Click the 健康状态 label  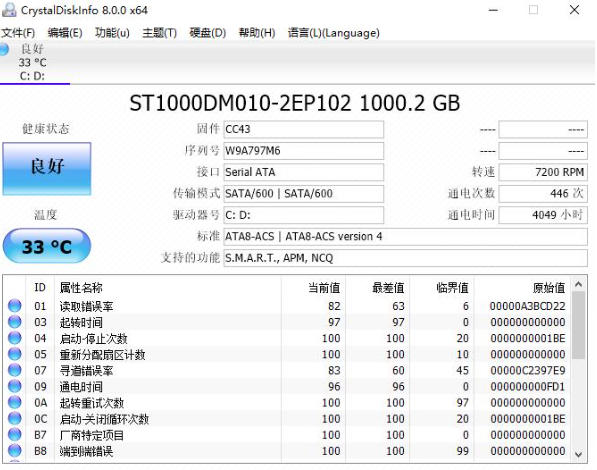point(46,129)
